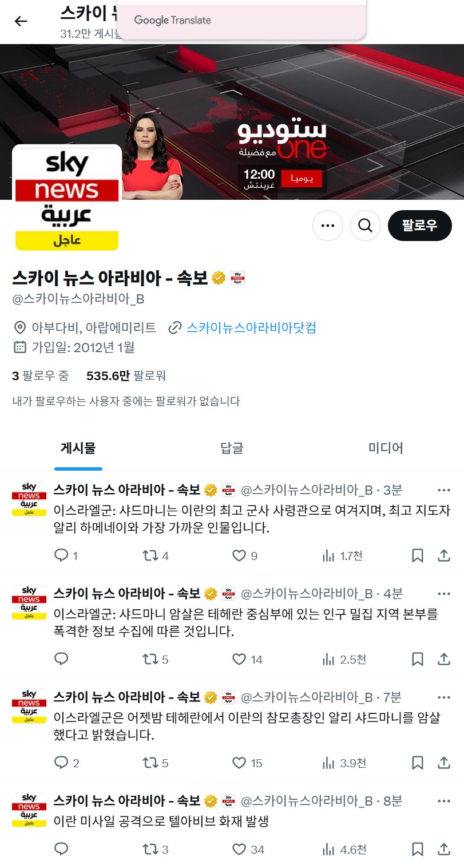Like the 3분 post about 샤드마니
Screen dimensions: 464x868
(245, 555)
